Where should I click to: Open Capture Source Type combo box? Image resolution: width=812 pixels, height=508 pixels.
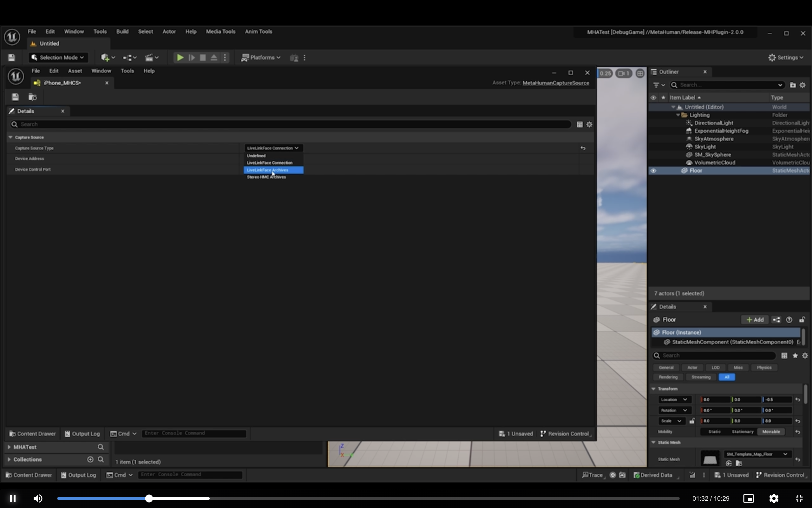click(x=273, y=148)
